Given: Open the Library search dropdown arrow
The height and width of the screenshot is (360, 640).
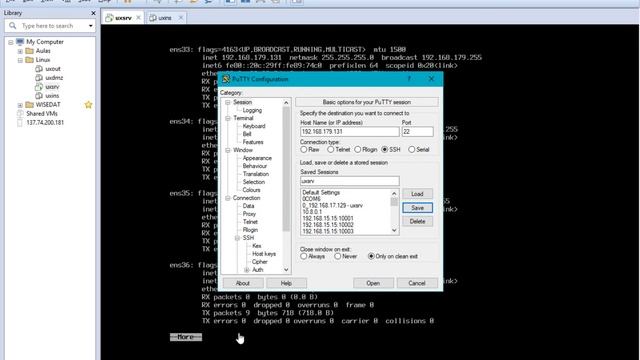Looking at the screenshot, I should pyautogui.click(x=91, y=26).
